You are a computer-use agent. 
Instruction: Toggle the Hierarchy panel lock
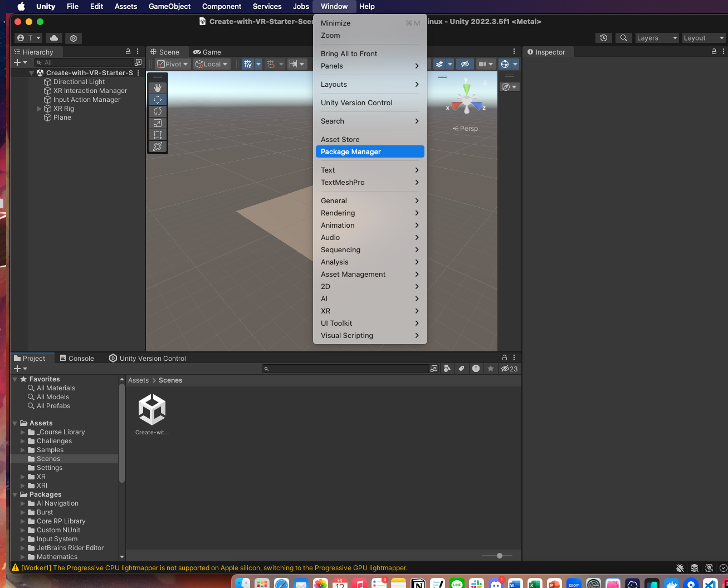[128, 51]
